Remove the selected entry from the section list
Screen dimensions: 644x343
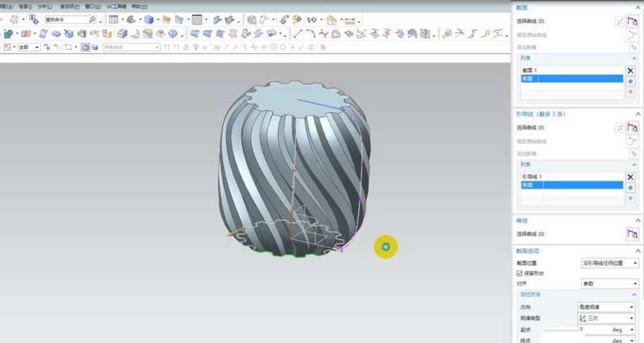[631, 71]
